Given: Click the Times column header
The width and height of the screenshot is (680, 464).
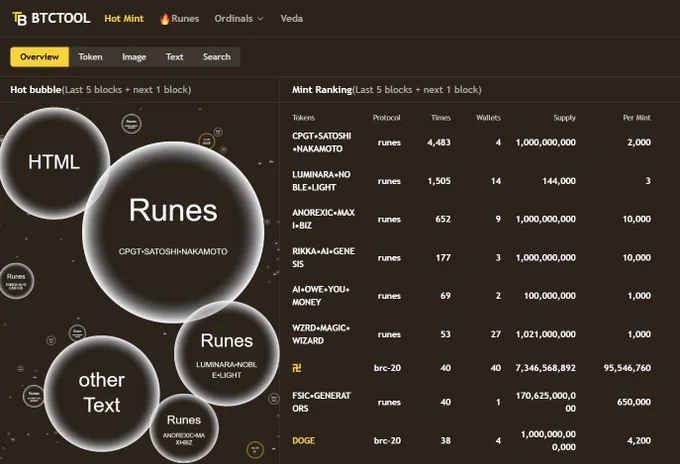Looking at the screenshot, I should [x=441, y=118].
